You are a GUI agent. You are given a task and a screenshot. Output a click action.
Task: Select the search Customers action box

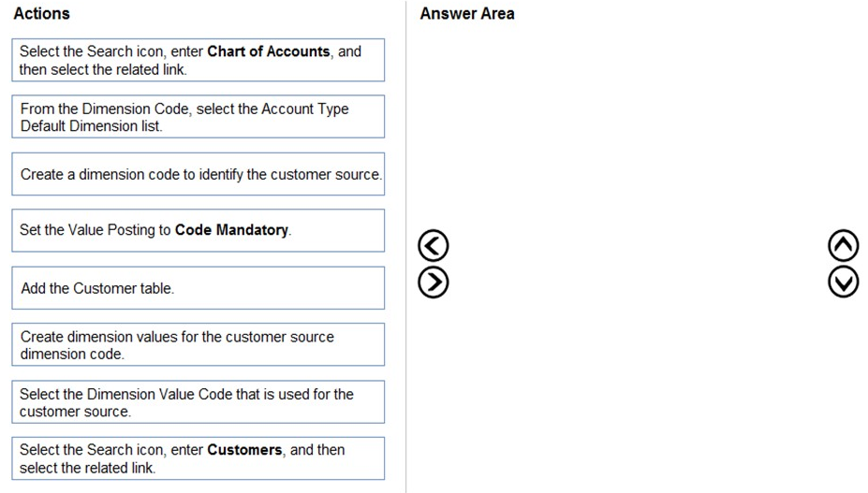click(x=198, y=458)
